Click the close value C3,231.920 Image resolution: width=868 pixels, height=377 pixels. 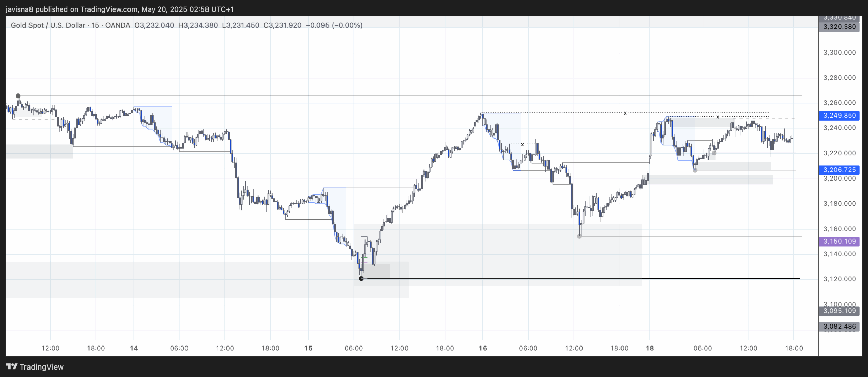point(282,25)
